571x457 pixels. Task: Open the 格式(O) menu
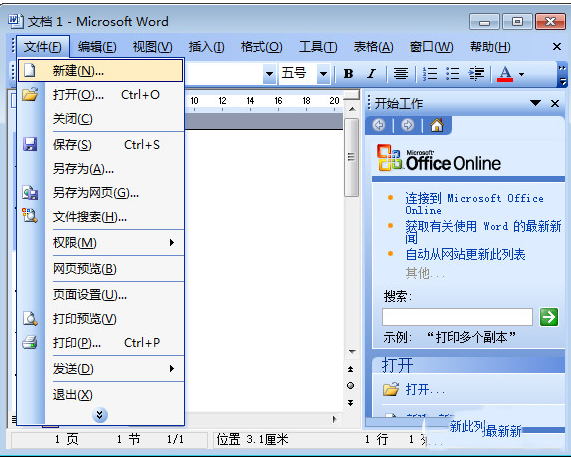pos(262,47)
